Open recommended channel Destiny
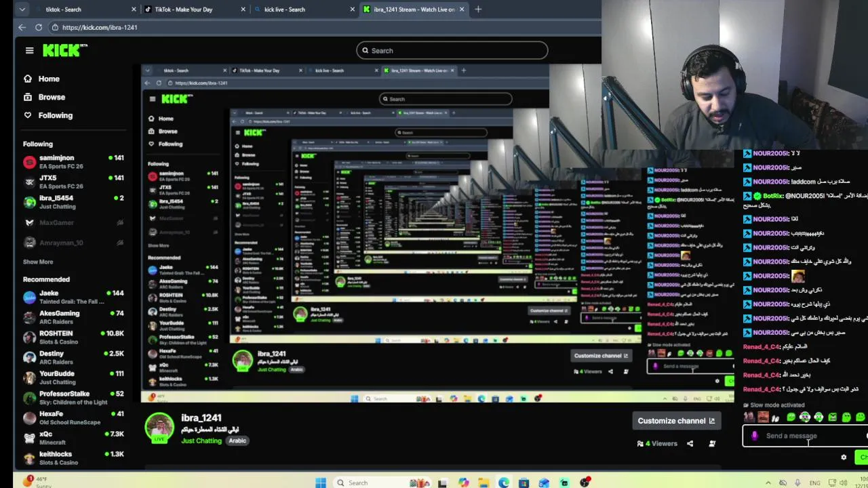Image resolution: width=868 pixels, height=488 pixels. click(x=73, y=357)
